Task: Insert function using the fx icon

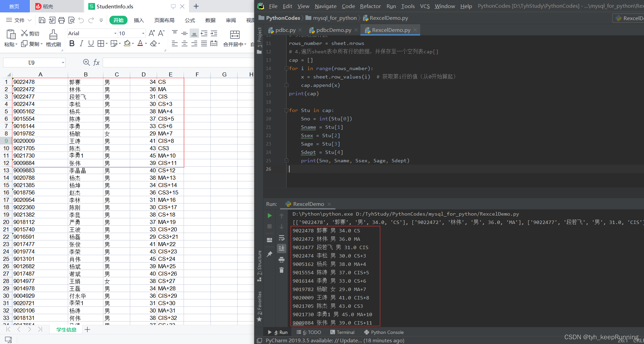Action: point(97,62)
